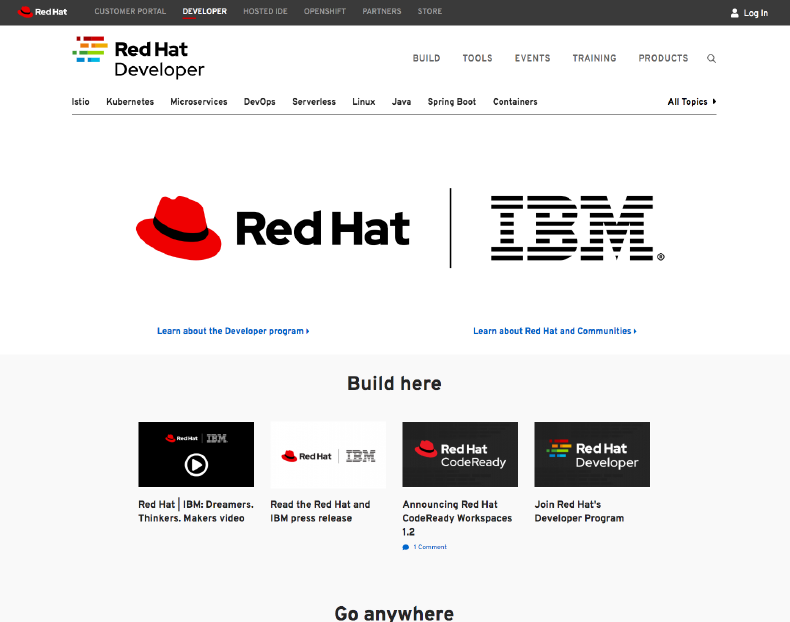This screenshot has height=622, width=790.
Task: Open the Red Hat Developer program thumbnail
Action: click(x=592, y=455)
